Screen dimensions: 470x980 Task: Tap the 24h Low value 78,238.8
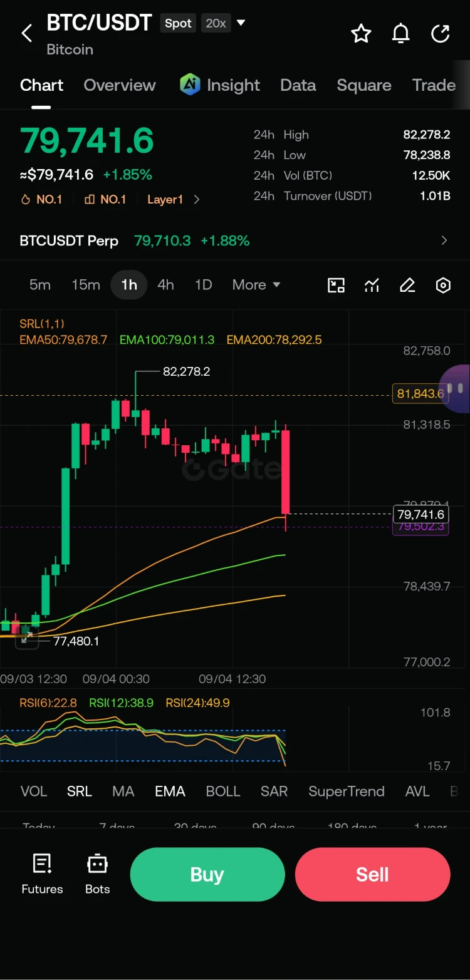427,155
